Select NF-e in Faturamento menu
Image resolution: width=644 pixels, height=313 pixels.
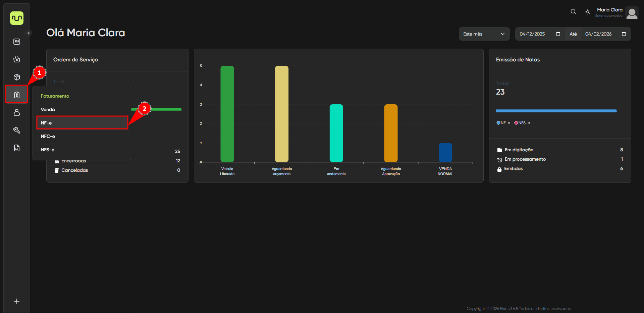pos(82,123)
